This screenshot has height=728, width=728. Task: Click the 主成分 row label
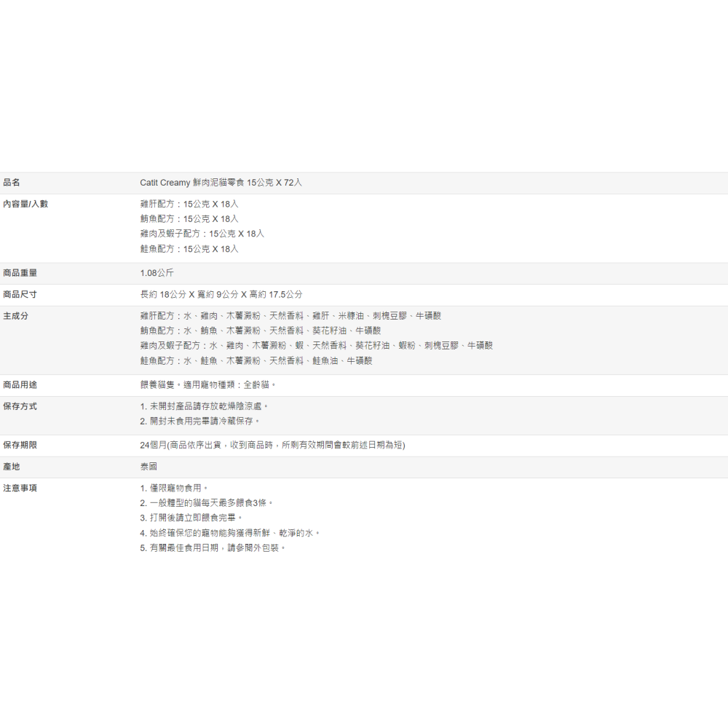click(x=16, y=316)
